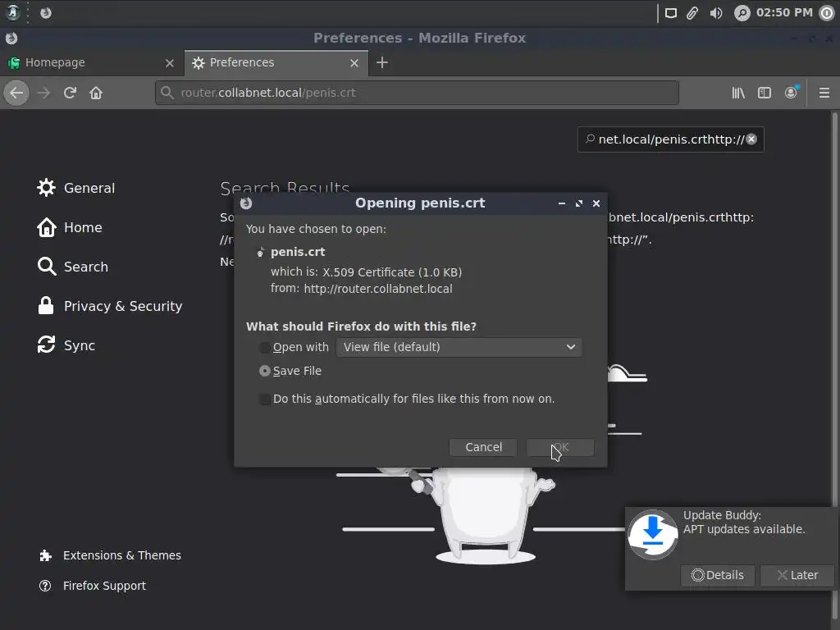Open the power session icon
This screenshot has height=630, width=840.
coord(827,13)
